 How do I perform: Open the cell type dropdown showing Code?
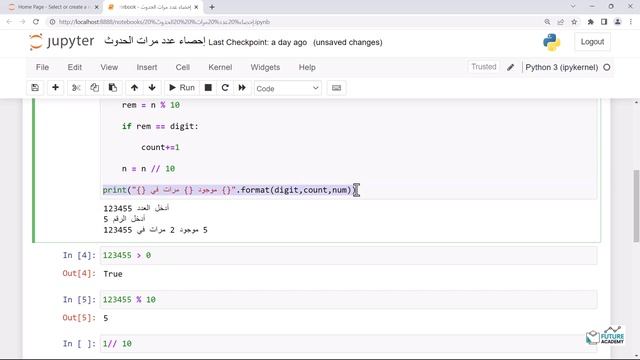(x=288, y=88)
